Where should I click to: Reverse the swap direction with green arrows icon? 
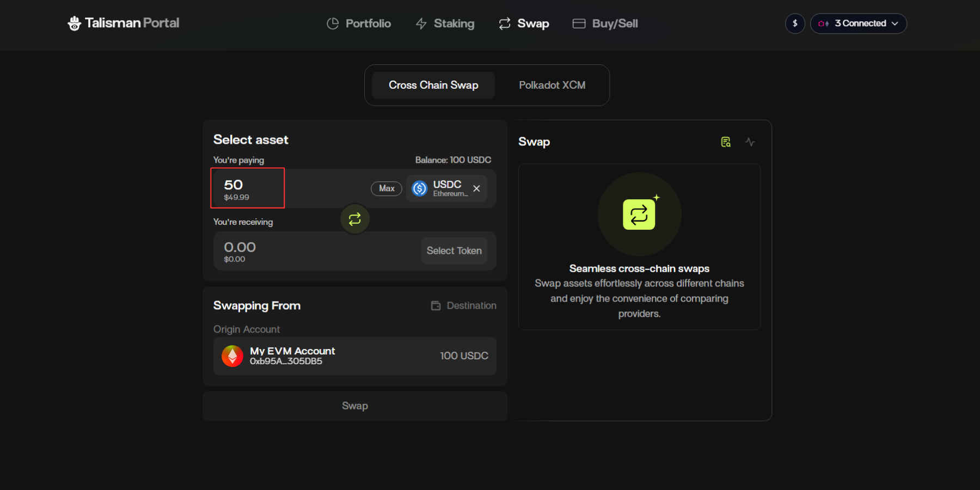click(x=355, y=219)
